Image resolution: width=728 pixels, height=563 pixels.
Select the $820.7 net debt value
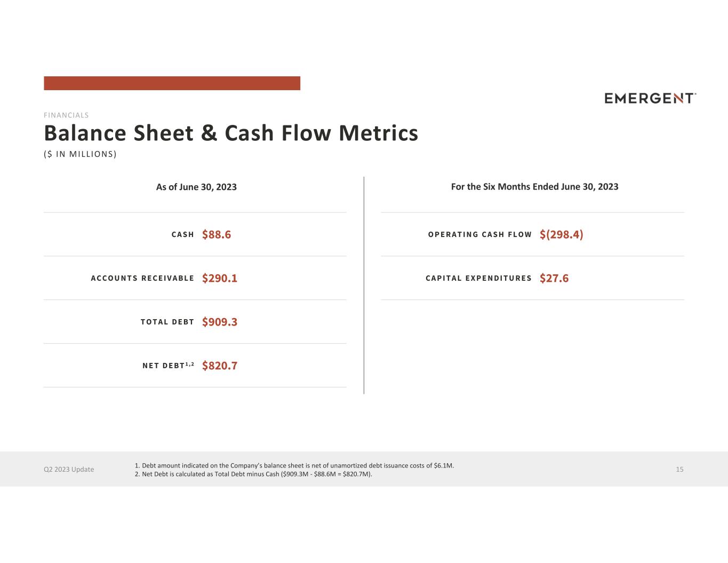click(220, 366)
